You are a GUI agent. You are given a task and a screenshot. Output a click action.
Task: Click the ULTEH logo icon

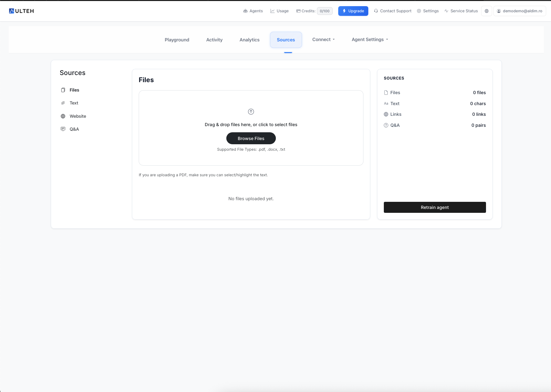tap(12, 11)
